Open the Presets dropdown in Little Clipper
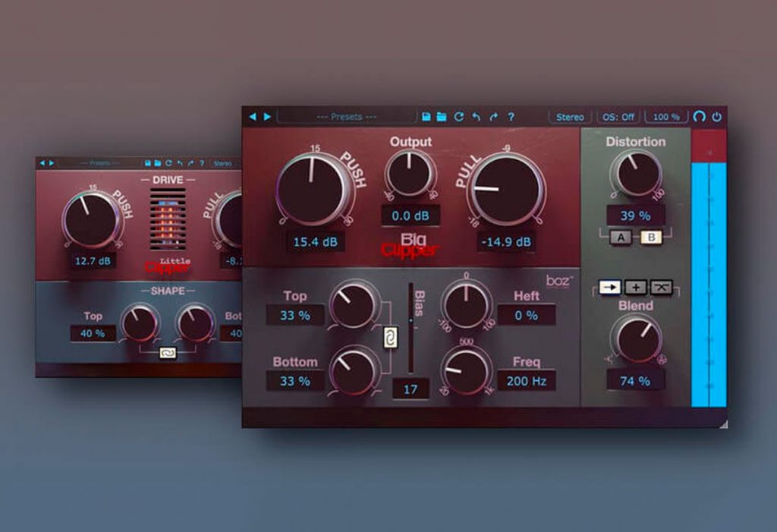Viewport: 777px width, 532px height. (x=99, y=162)
